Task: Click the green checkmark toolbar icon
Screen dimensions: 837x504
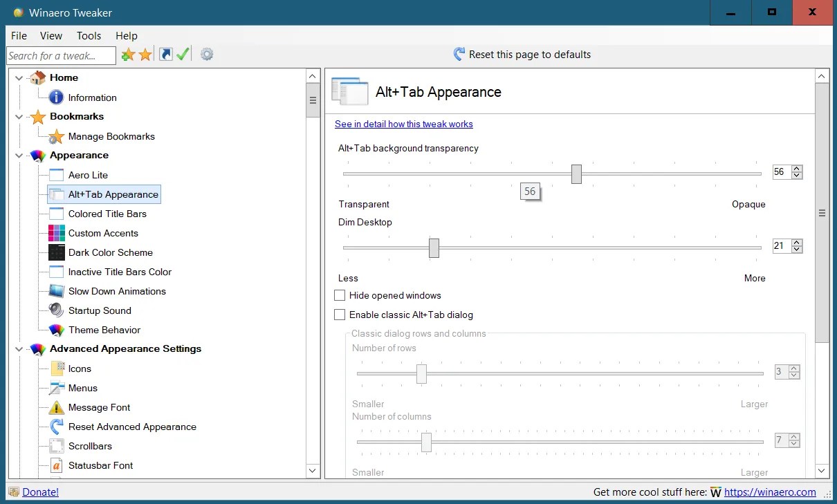Action: tap(183, 55)
